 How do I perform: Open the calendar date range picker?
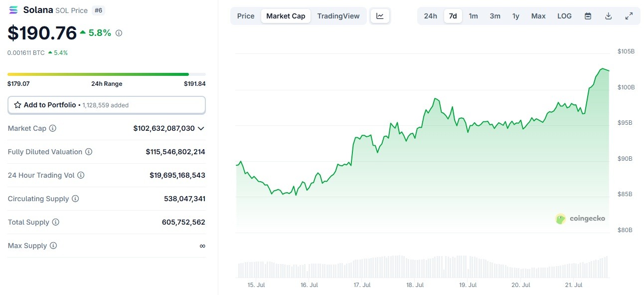(588, 16)
